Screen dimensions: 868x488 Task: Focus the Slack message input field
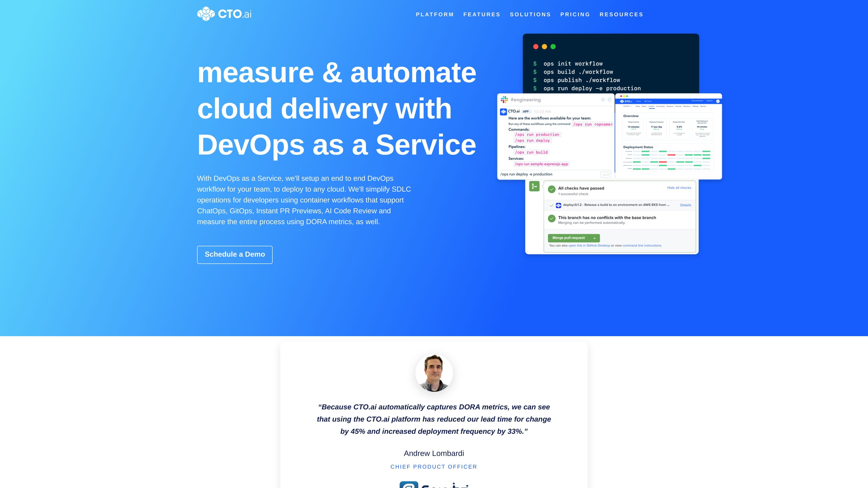pyautogui.click(x=549, y=174)
